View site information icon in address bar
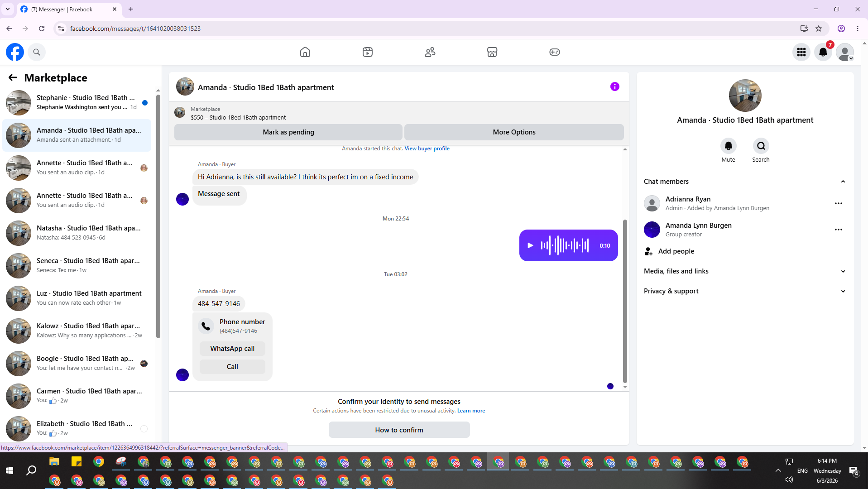The width and height of the screenshot is (868, 489). tap(61, 29)
